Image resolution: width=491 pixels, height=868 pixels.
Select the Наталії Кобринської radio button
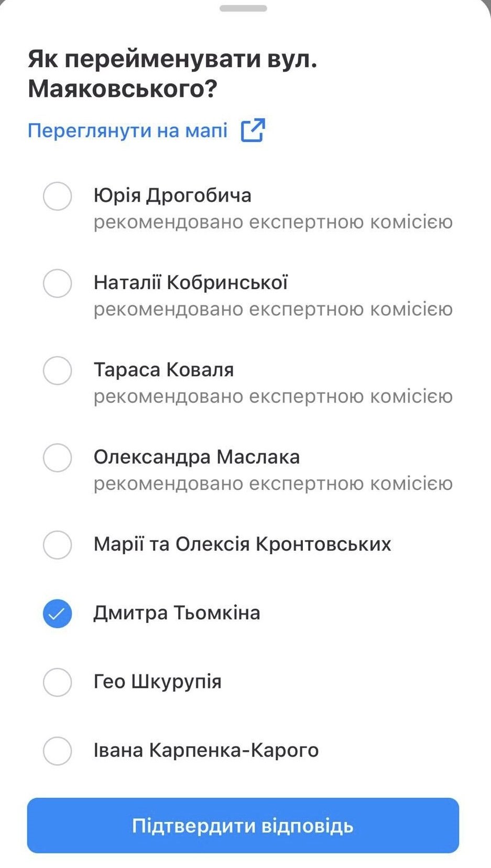[x=57, y=283]
